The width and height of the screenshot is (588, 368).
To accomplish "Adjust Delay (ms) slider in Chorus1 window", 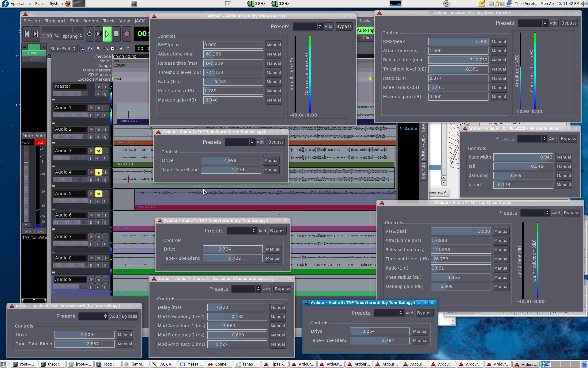I will tap(237, 308).
